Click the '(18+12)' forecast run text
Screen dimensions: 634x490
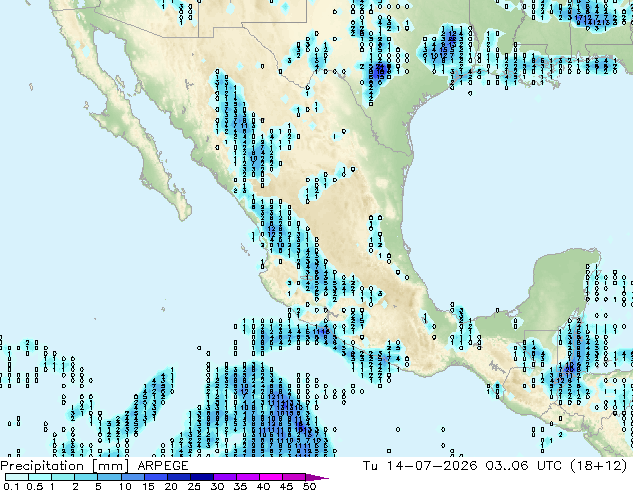point(598,466)
